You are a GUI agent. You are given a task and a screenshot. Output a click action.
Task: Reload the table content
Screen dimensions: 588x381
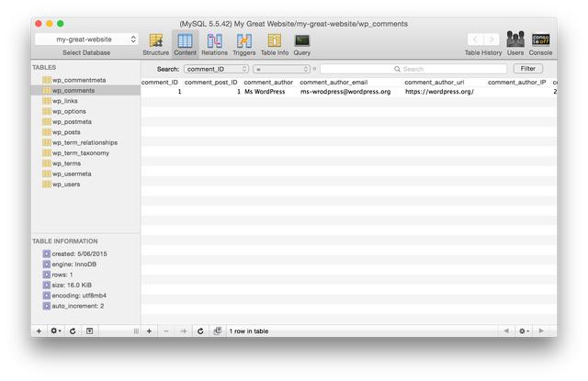coord(200,331)
